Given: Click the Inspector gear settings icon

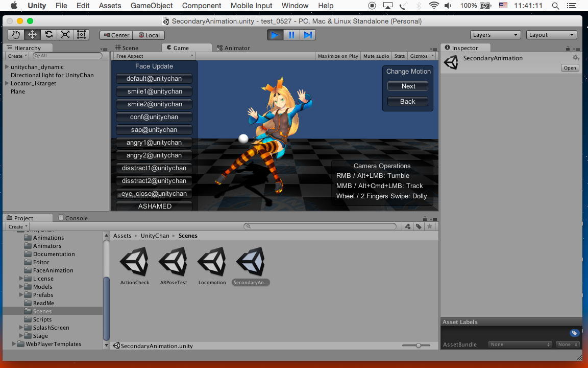Looking at the screenshot, I should 575,58.
